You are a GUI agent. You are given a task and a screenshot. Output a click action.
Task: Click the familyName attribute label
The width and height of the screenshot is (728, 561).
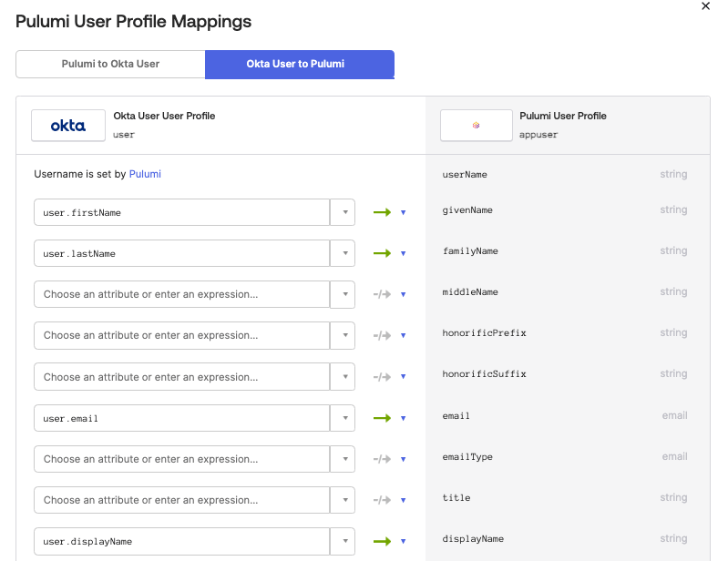470,251
